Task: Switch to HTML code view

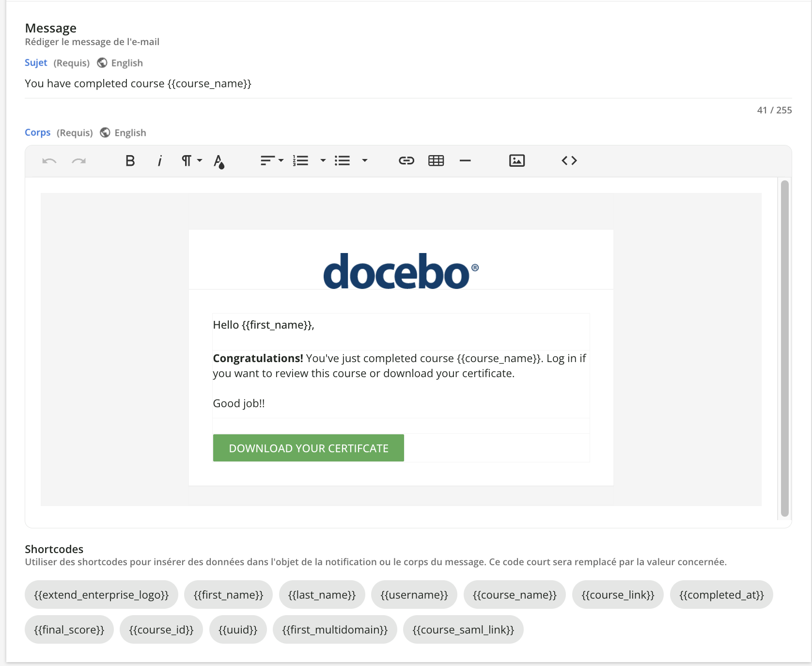Action: click(569, 160)
